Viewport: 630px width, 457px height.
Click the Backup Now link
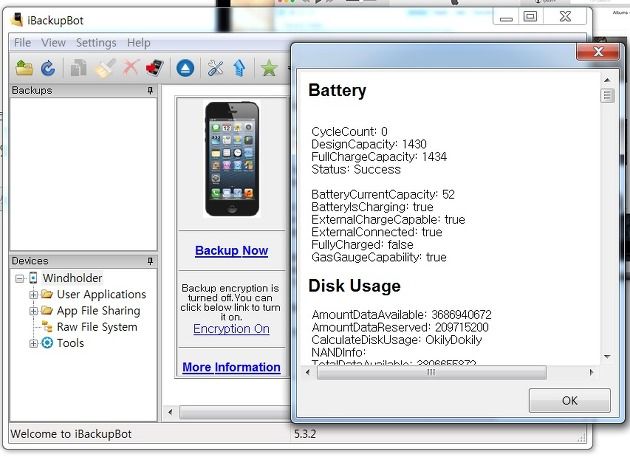[231, 250]
